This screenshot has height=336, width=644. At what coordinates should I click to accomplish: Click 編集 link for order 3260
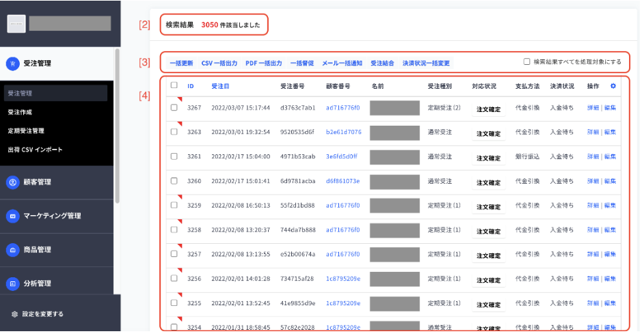(610, 181)
